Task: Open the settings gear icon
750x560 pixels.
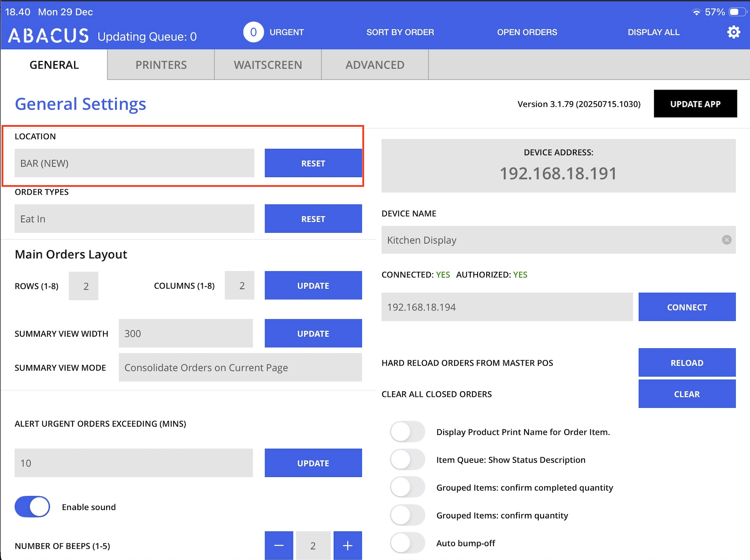Action: click(733, 32)
